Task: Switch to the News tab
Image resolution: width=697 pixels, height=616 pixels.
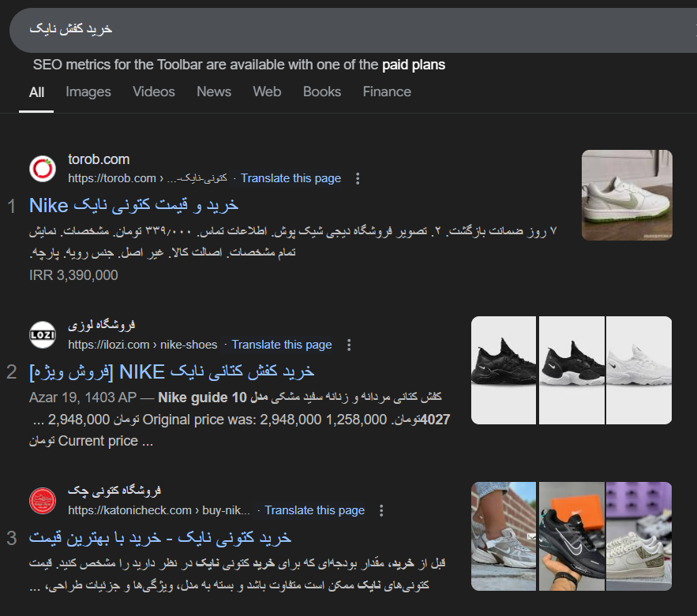Action: coord(214,92)
